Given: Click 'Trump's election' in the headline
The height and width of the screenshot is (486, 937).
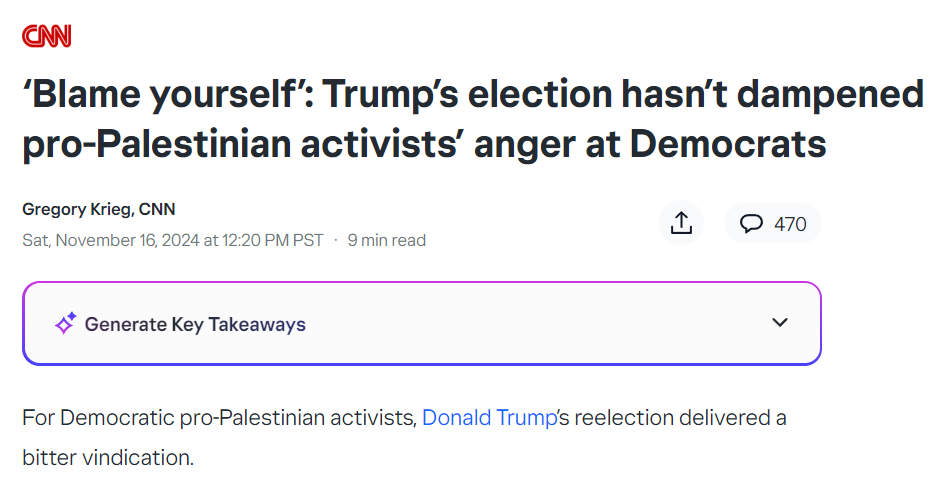Looking at the screenshot, I should [468, 94].
